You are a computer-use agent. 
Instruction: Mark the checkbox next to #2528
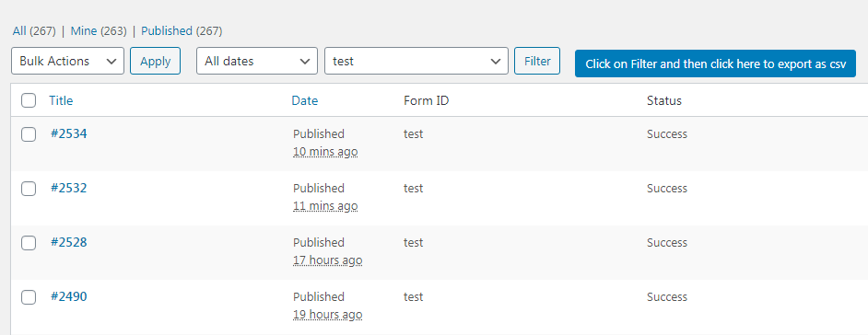tap(29, 243)
